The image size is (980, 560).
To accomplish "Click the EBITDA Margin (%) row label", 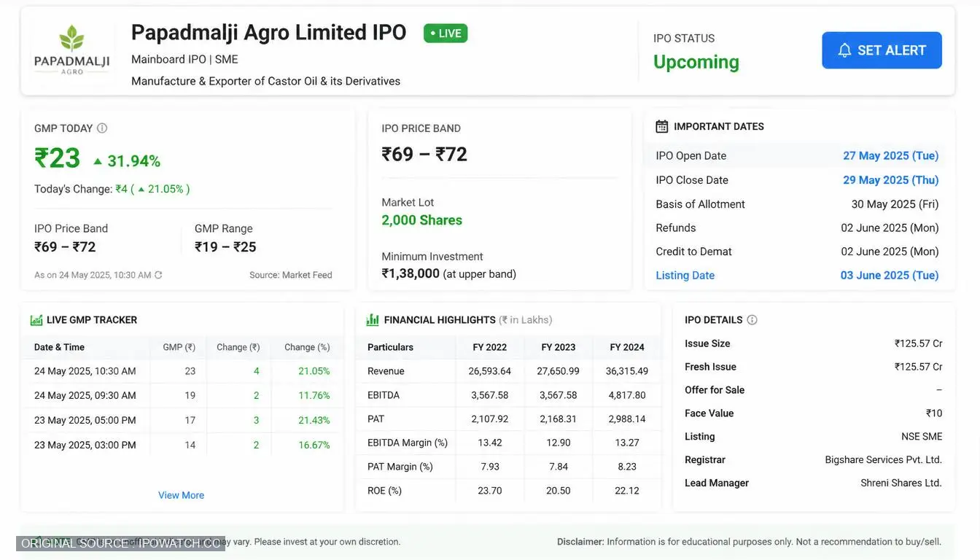I will click(408, 443).
